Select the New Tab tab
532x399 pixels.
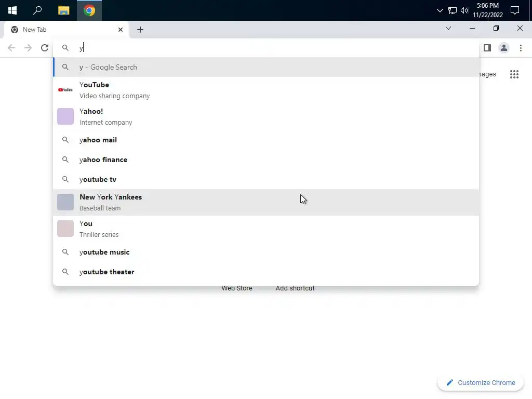pyautogui.click(x=66, y=30)
